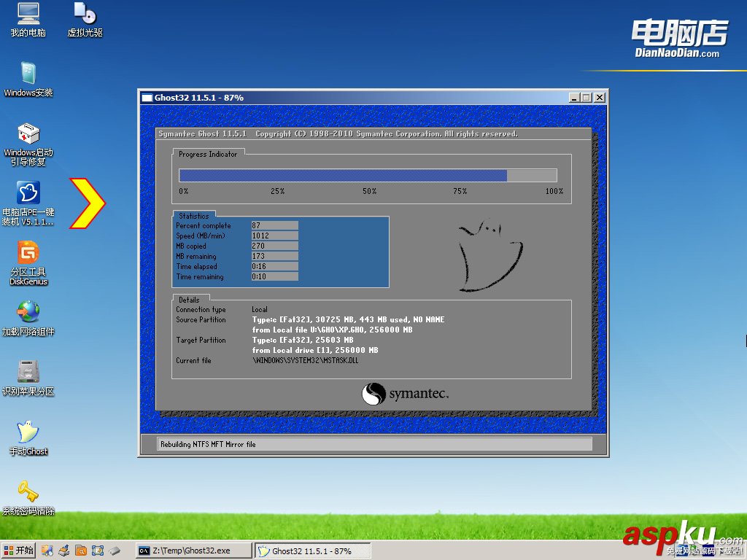Open the orange folder search quick-launch icon

(81, 551)
